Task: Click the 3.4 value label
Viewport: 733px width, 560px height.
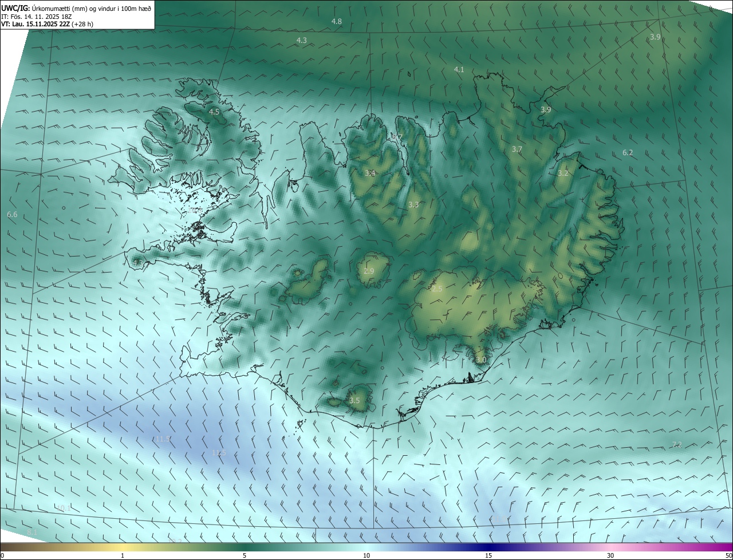Action: tap(370, 173)
